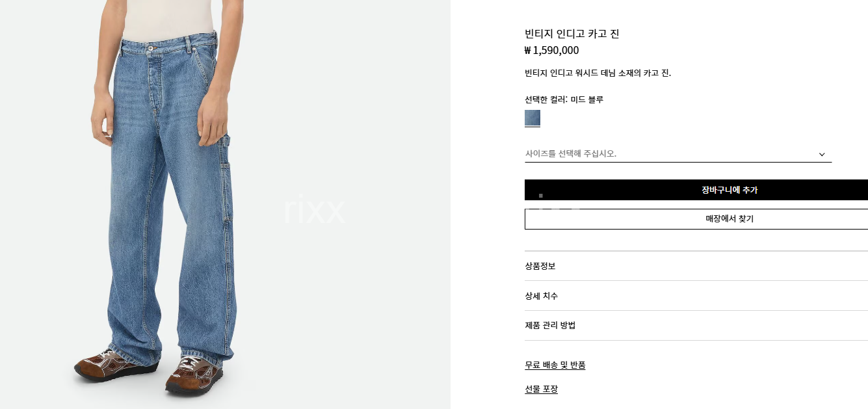Viewport: 868px width, 409px height.
Task: Open the 무료 배송 및 반품 link
Action: [x=555, y=365]
